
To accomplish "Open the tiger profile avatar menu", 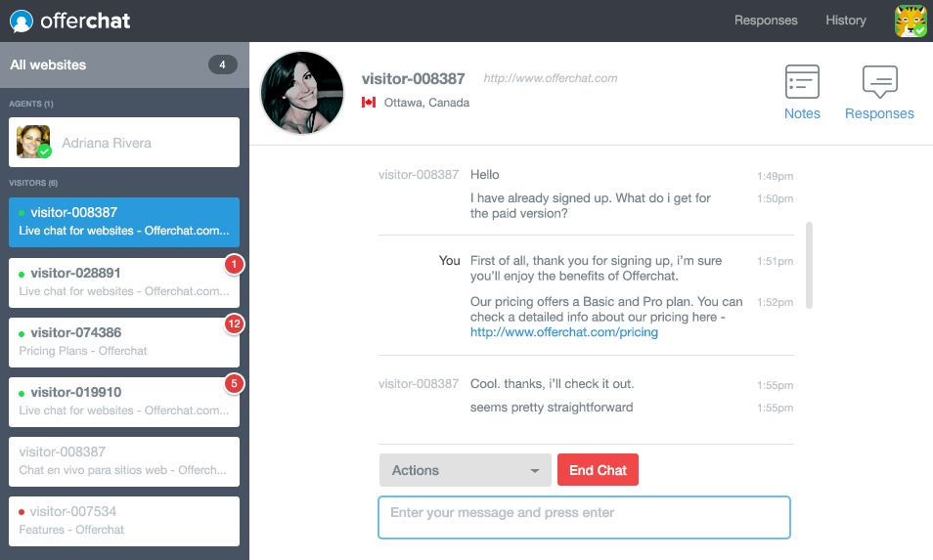I will click(911, 21).
